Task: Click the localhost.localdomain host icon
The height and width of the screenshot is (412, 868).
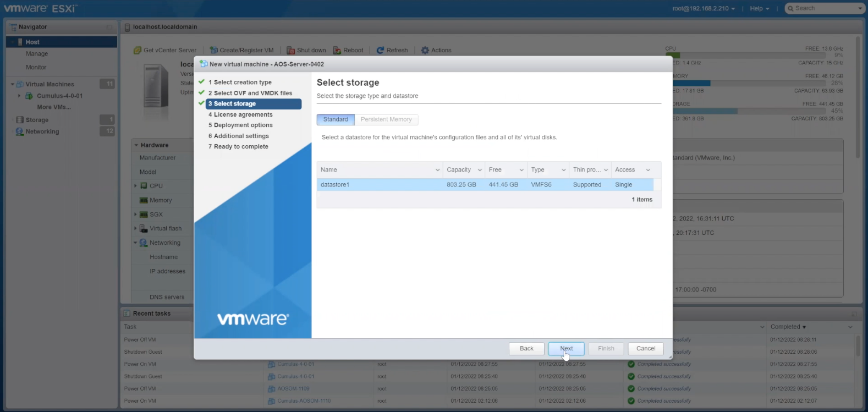Action: pyautogui.click(x=128, y=27)
